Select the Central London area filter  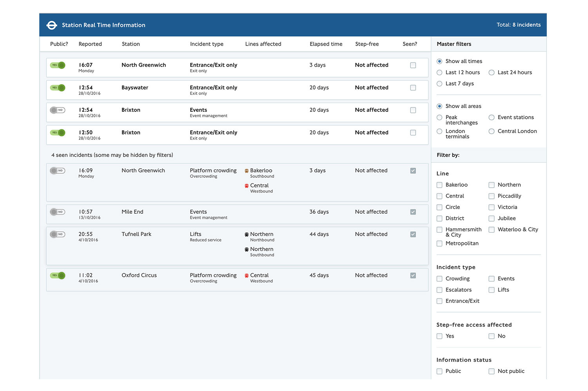(x=491, y=131)
